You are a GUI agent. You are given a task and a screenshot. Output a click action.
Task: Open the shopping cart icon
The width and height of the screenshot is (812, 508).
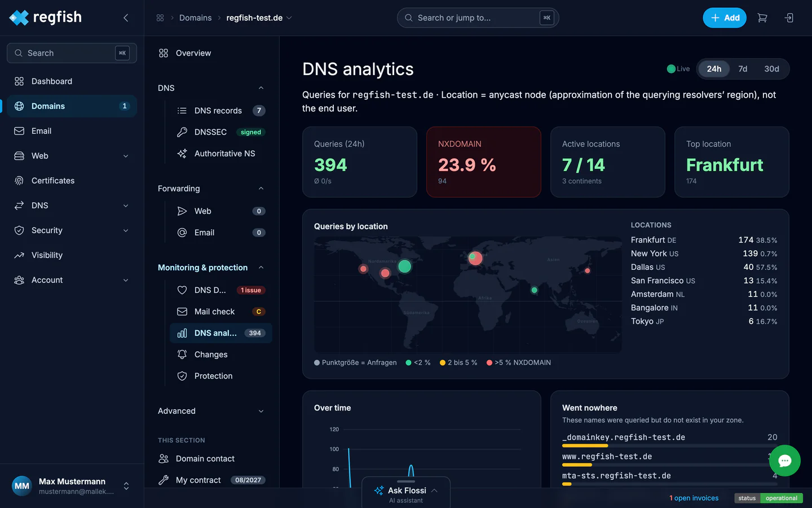762,18
